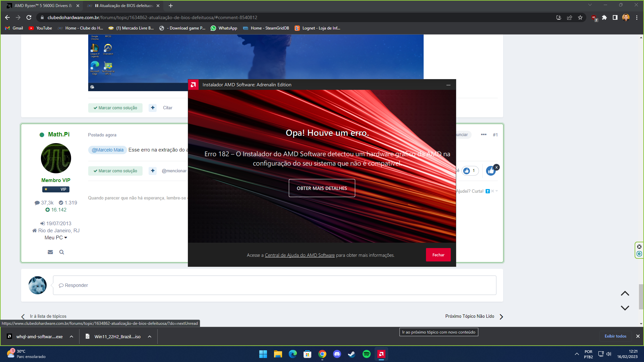Open File Explorer from taskbar
This screenshot has height=362, width=644.
tap(278, 354)
